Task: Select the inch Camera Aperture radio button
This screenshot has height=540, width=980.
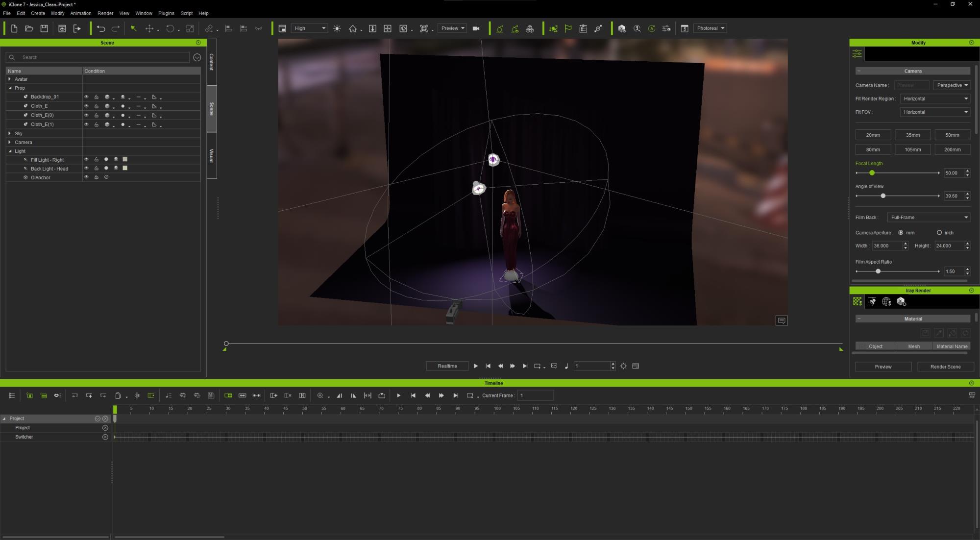Action: [939, 233]
